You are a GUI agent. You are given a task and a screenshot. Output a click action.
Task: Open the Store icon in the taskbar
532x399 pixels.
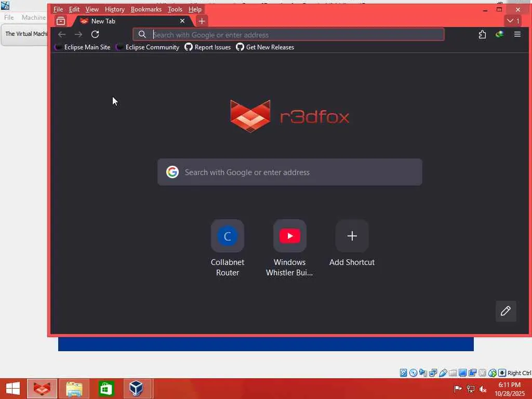pyautogui.click(x=106, y=389)
